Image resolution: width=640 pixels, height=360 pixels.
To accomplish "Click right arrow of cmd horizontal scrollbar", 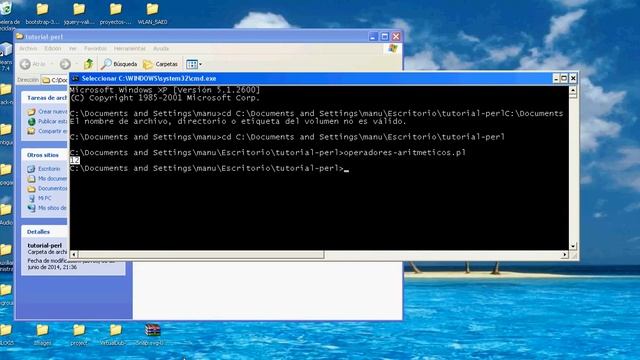I will [x=564, y=255].
